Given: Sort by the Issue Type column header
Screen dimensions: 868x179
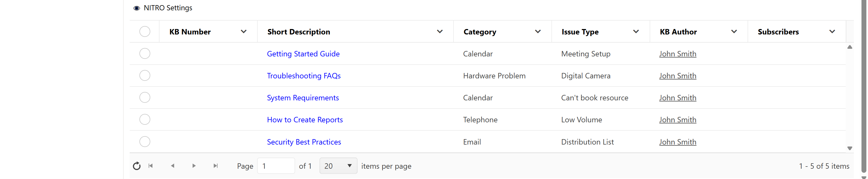Looking at the screenshot, I should (x=580, y=32).
